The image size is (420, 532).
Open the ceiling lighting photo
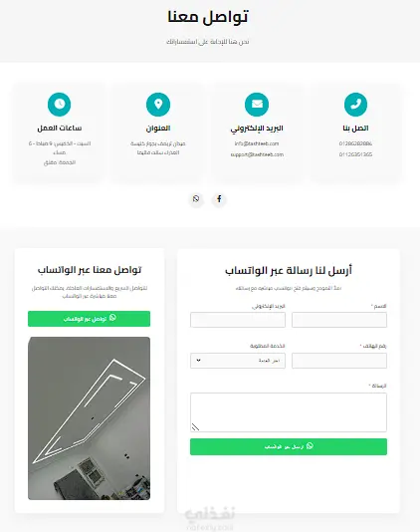tap(89, 418)
